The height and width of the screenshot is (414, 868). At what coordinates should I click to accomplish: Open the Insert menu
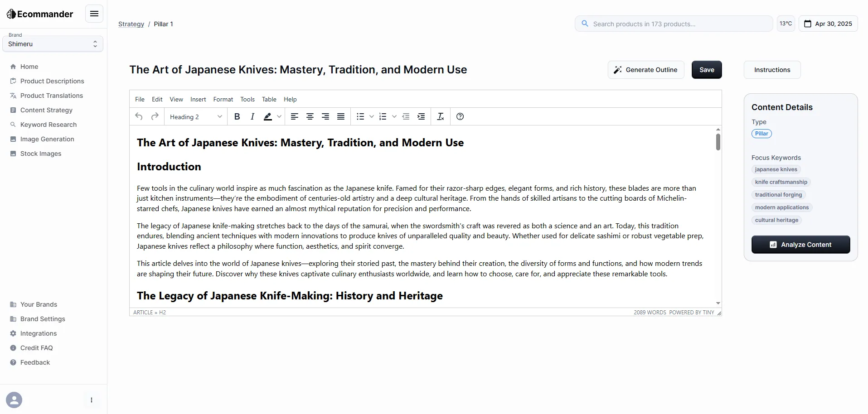pyautogui.click(x=198, y=99)
